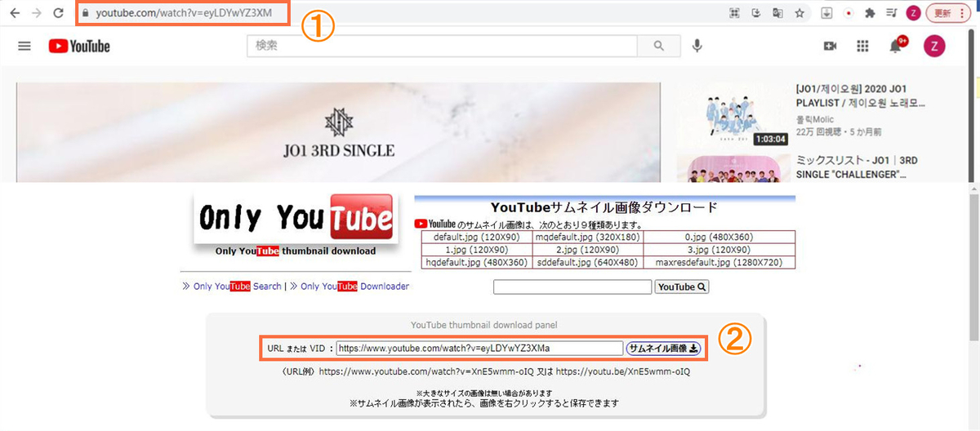Click the create video camera icon
980x431 pixels.
[831, 46]
